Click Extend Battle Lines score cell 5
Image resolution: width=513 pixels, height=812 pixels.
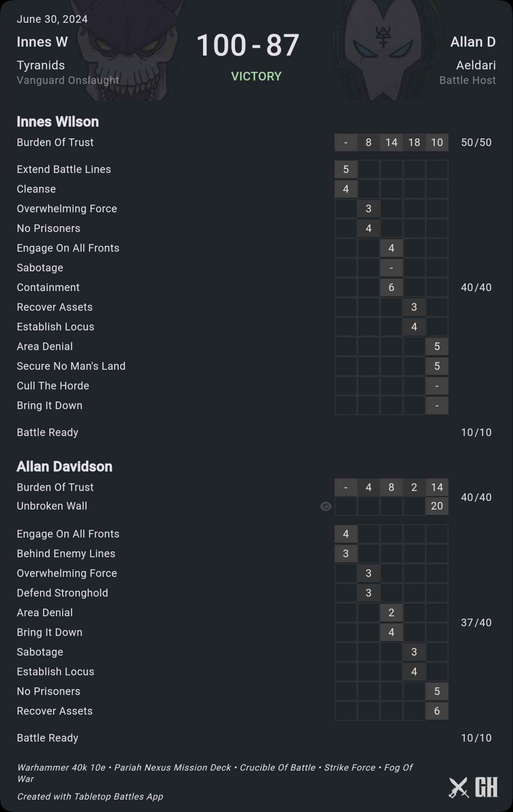(346, 169)
